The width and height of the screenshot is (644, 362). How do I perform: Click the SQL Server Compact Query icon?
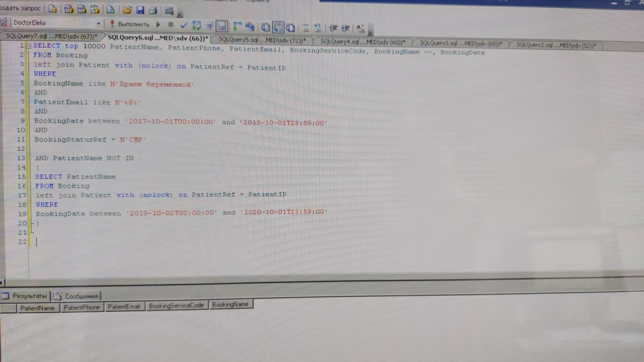[111, 10]
